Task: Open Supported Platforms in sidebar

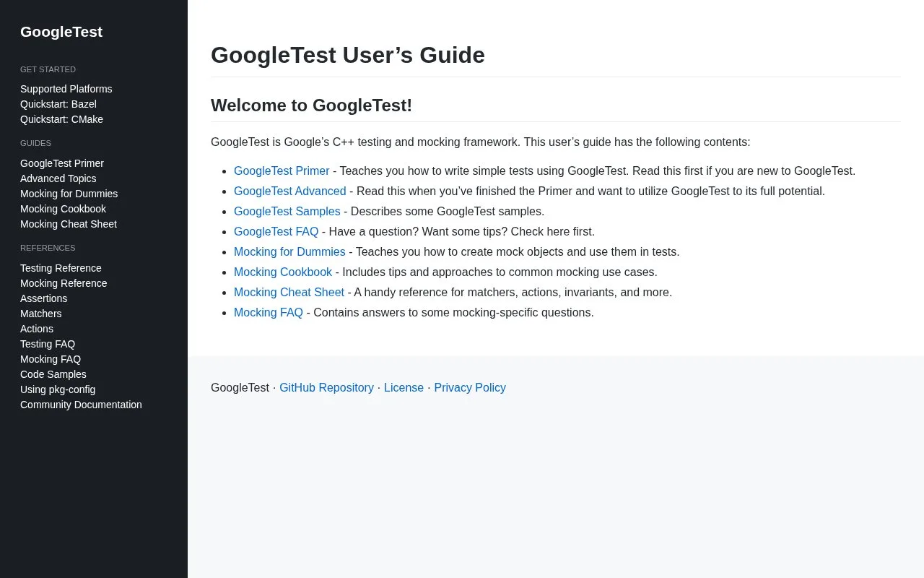Action: [66, 89]
